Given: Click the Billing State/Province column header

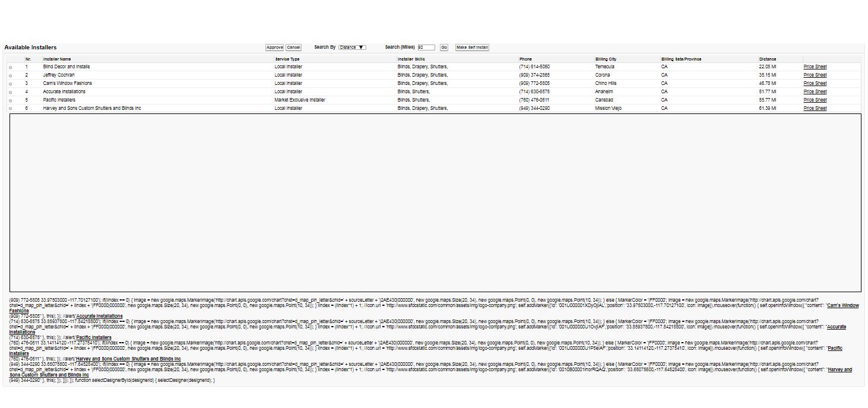Looking at the screenshot, I should (x=681, y=59).
